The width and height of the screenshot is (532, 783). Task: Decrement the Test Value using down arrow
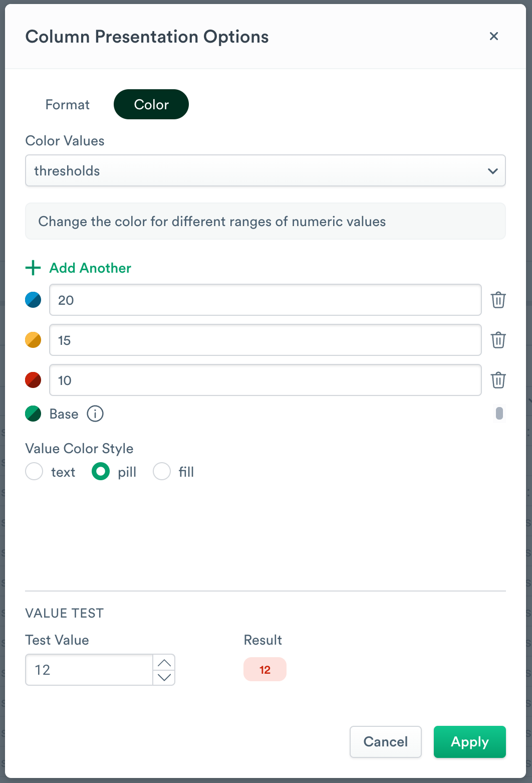164,677
